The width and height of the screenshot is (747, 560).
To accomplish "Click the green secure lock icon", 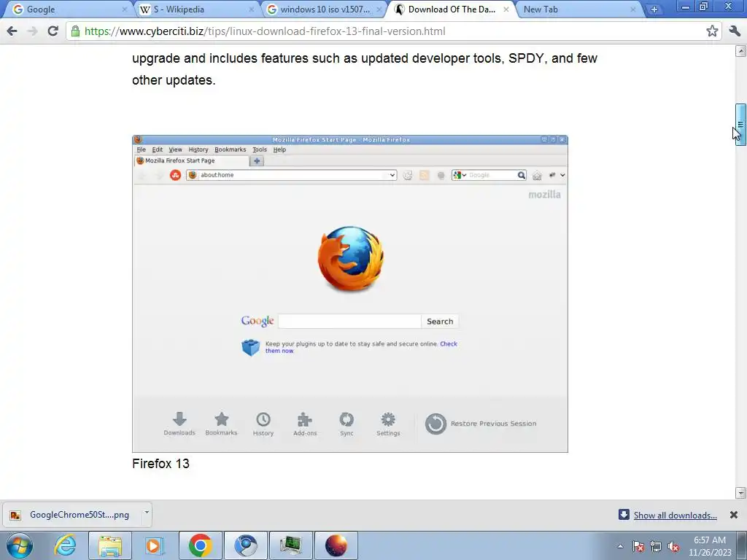I will tap(75, 31).
